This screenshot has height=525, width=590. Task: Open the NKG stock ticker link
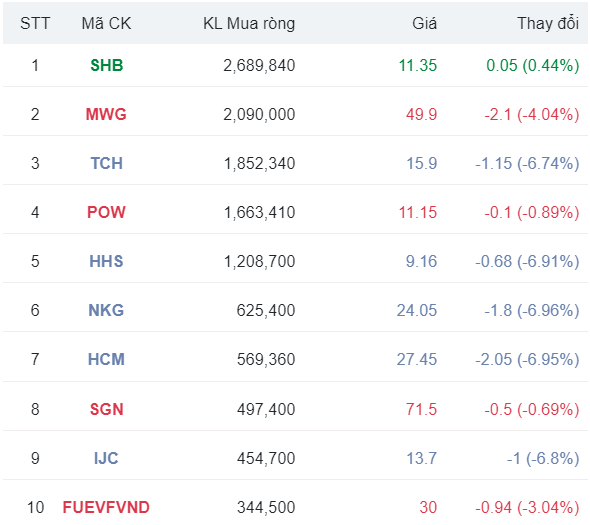tap(106, 310)
